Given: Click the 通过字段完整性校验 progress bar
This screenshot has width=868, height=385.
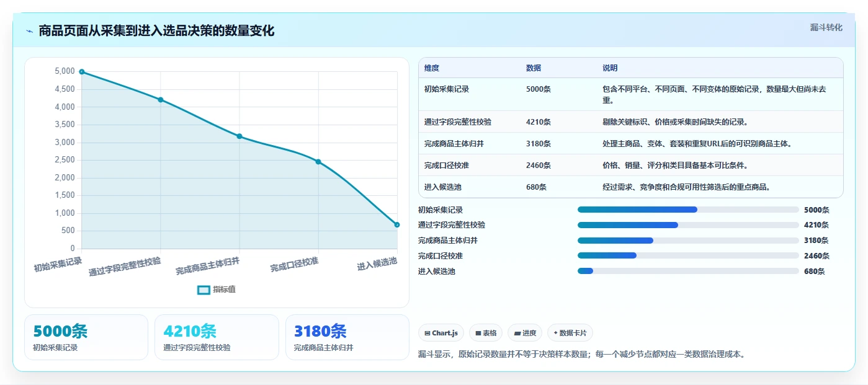Looking at the screenshot, I should (x=688, y=225).
